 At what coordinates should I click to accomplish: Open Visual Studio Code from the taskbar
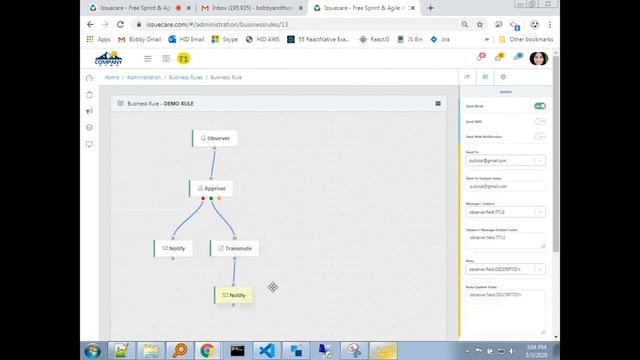pyautogui.click(x=267, y=351)
